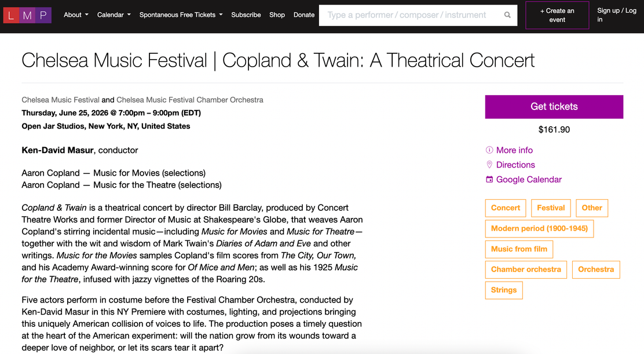Open the Chelsea Music Festival Chamber Orchestra link

(x=190, y=100)
